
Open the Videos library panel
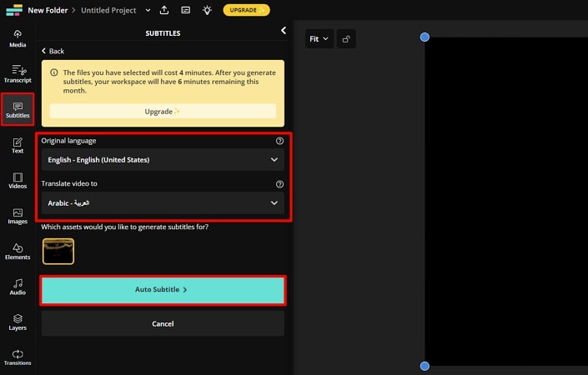click(18, 180)
